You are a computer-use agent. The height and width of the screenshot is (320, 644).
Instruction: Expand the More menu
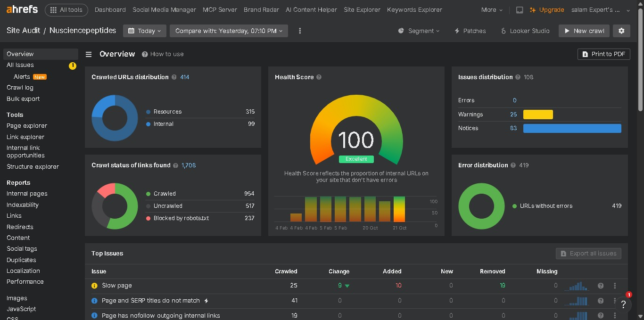492,10
